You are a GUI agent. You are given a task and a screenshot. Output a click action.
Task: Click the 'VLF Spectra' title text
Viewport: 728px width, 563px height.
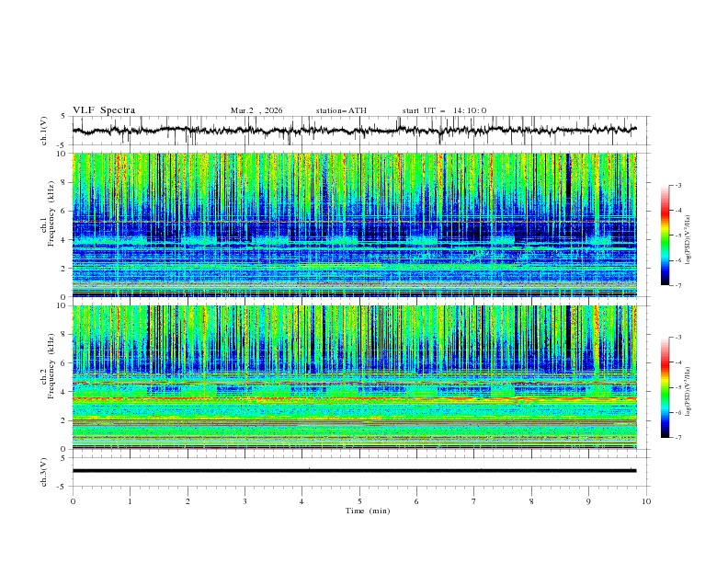click(104, 110)
